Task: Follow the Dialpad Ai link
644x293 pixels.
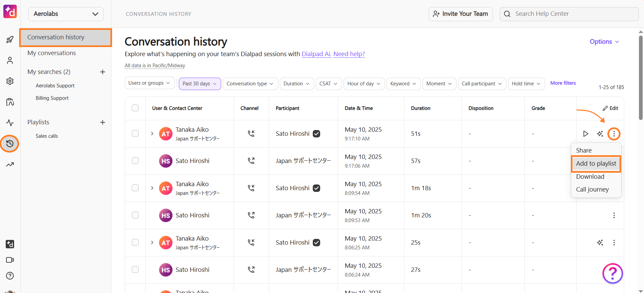Action: 316,54
